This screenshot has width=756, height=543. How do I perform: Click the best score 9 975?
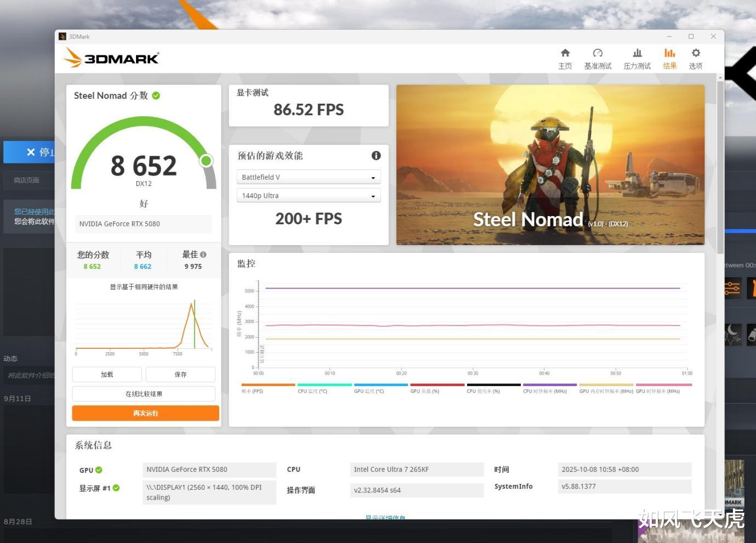(x=193, y=267)
